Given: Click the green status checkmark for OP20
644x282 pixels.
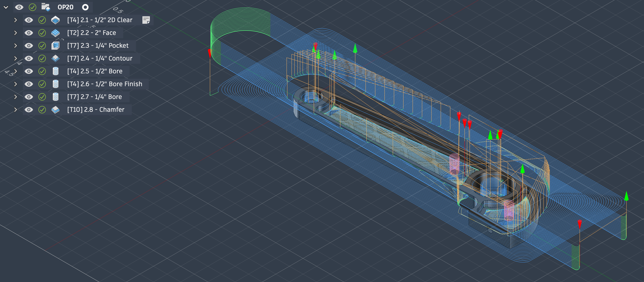Looking at the screenshot, I should 33,7.
